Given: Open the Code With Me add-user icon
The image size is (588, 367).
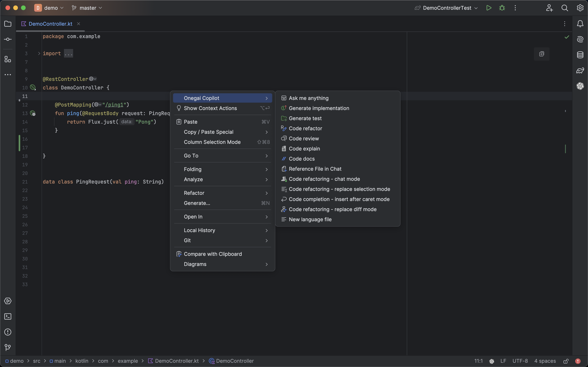Looking at the screenshot, I should click(549, 8).
